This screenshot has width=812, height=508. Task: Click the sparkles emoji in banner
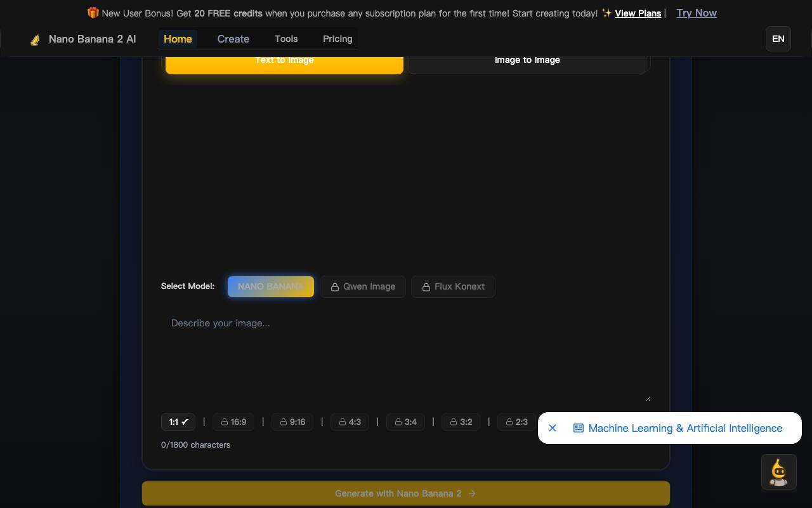click(606, 13)
